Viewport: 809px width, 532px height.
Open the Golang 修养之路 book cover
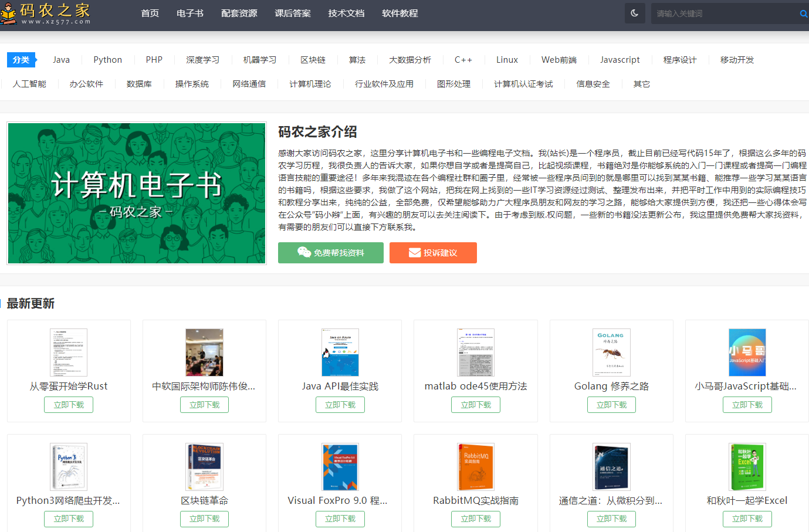coord(611,352)
